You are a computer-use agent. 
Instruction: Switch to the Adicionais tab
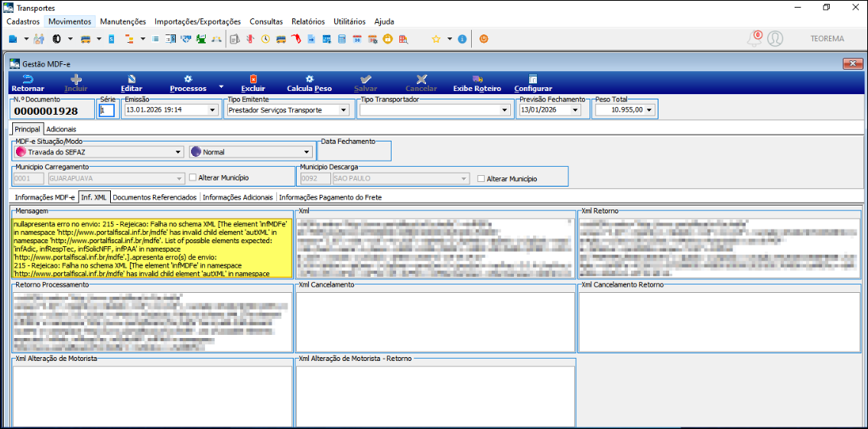tap(62, 129)
